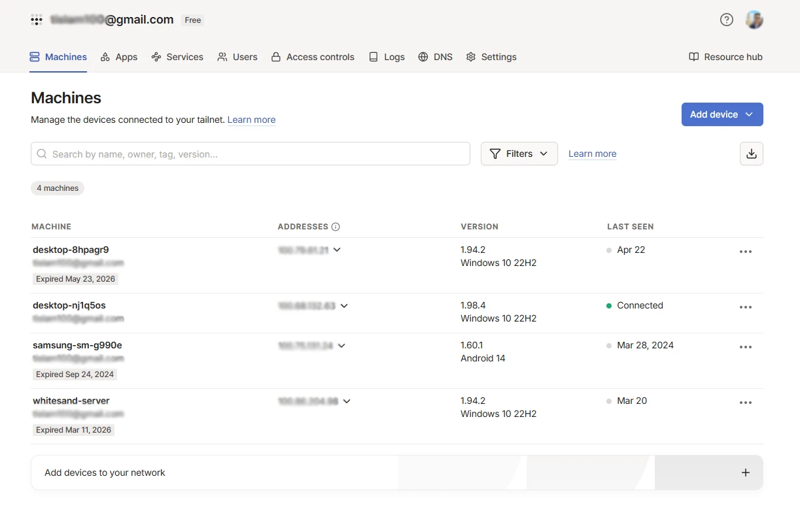Open more options for desktop-8hpagr9
Viewport: 800px width, 532px height.
(x=746, y=252)
